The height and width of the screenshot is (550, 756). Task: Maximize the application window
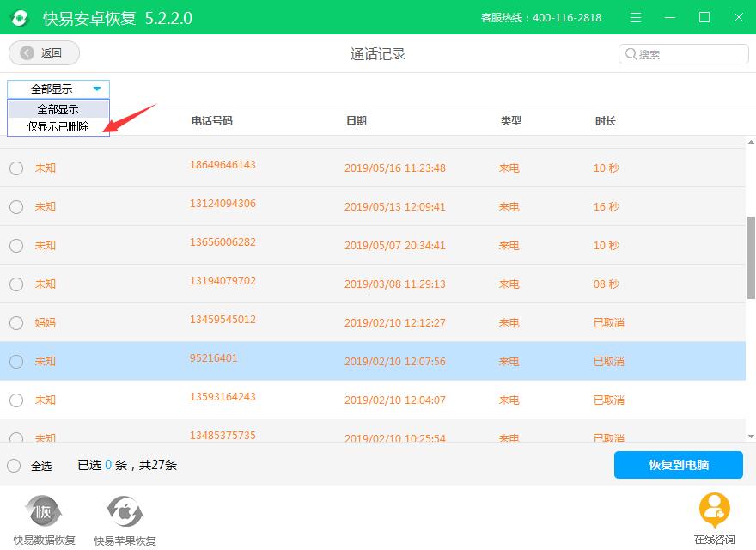(704, 18)
